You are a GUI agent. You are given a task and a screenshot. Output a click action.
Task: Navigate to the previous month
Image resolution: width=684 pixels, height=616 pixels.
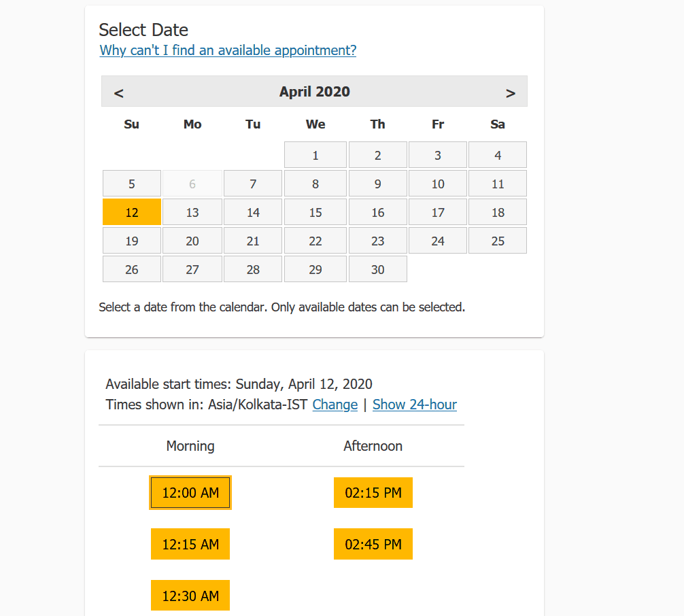point(117,92)
